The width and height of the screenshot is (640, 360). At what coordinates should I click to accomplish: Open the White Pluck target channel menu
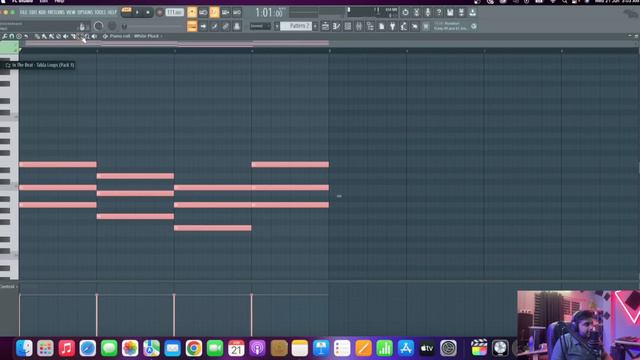tap(146, 36)
